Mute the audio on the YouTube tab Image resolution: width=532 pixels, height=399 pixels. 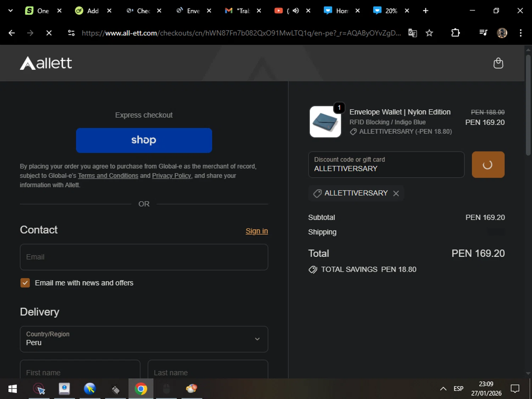pos(296,11)
